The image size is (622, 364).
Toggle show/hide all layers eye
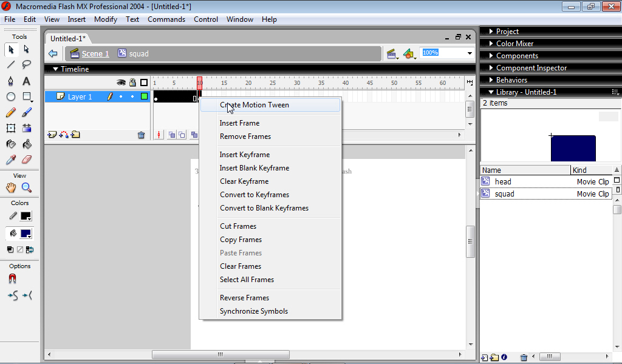pos(121,83)
